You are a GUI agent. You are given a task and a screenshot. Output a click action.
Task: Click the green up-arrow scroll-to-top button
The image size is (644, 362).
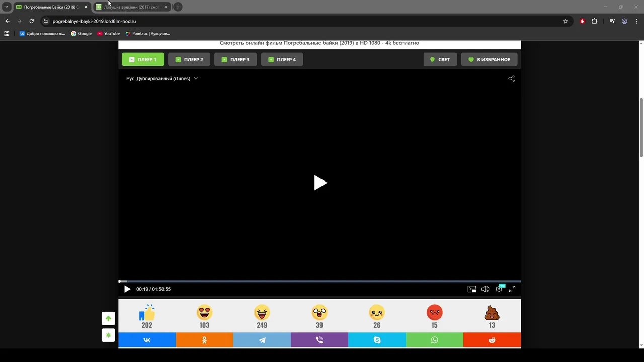[108, 319]
